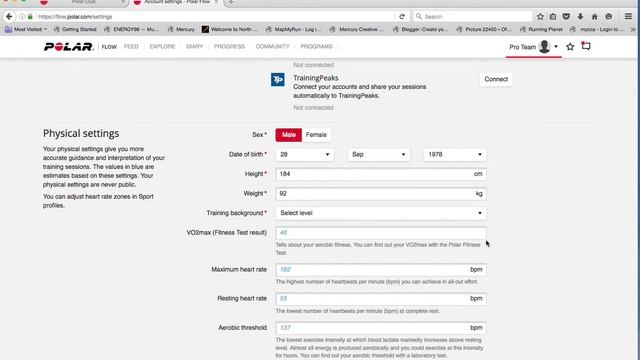Open the Blogger Create bookmark
Viewport: 640px width, 360px height.
click(x=420, y=29)
